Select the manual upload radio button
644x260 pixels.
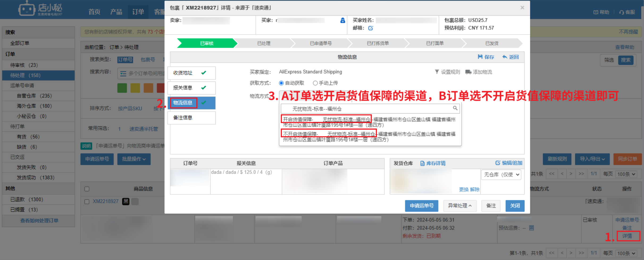[315, 83]
